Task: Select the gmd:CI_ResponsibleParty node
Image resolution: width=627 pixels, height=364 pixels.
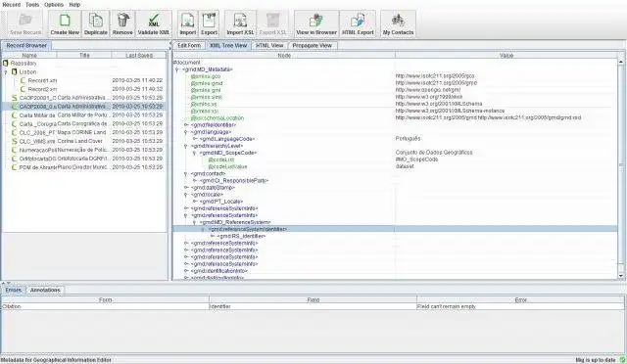Action: point(234,181)
